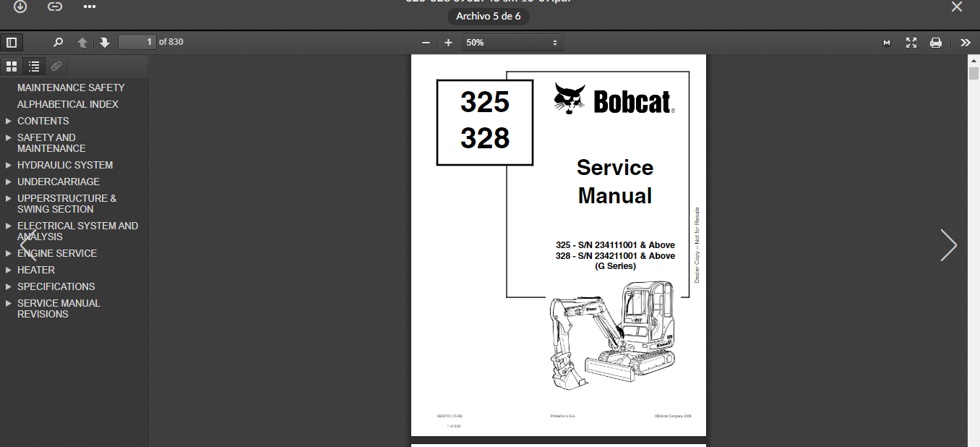Click the download icon in the top bar
Image resolution: width=980 pixels, height=447 pixels.
pos(20,7)
